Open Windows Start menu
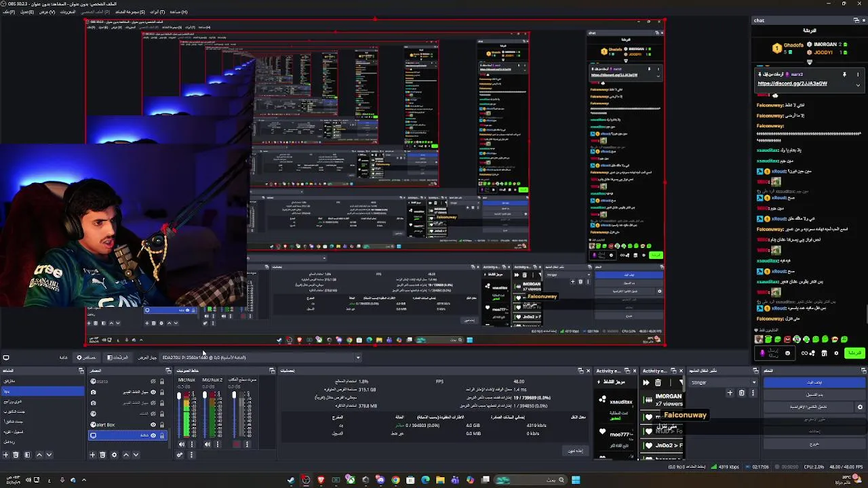 coord(576,480)
